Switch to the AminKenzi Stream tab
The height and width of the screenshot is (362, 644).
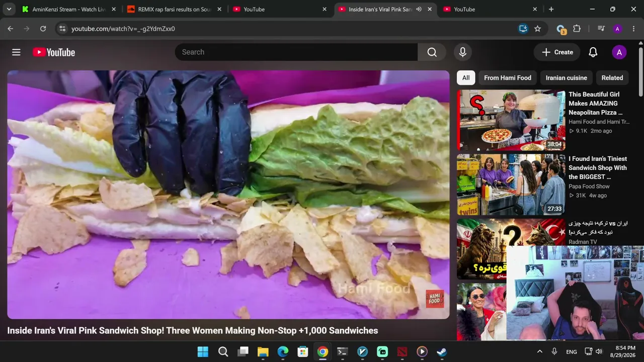coord(69,9)
